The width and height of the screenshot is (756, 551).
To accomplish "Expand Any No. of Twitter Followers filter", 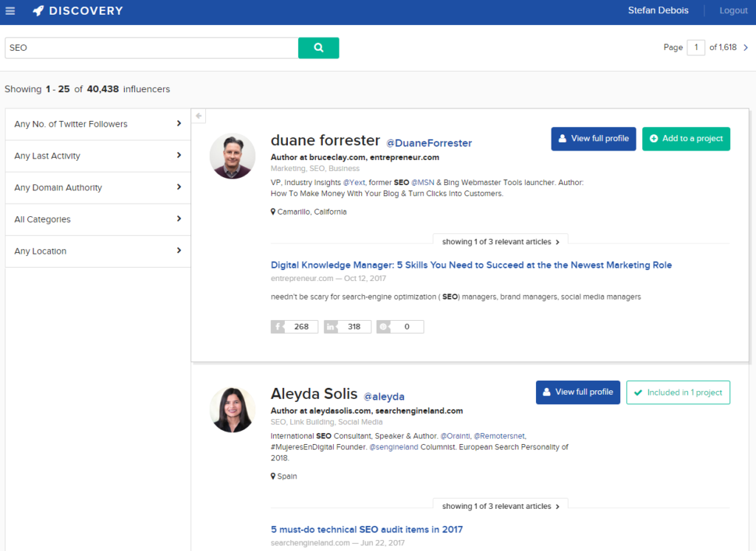I will click(x=97, y=124).
